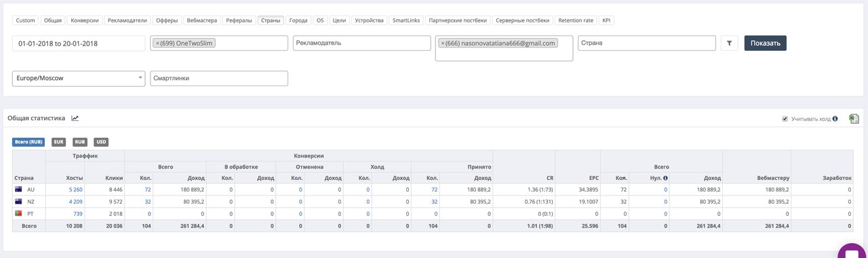Click the funnel filter icon
The height and width of the screenshot is (258, 868).
click(x=729, y=43)
